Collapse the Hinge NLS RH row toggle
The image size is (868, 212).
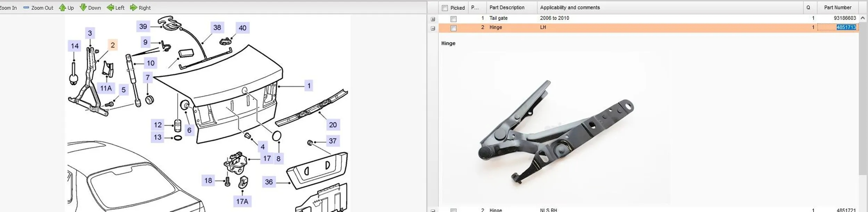click(x=433, y=210)
